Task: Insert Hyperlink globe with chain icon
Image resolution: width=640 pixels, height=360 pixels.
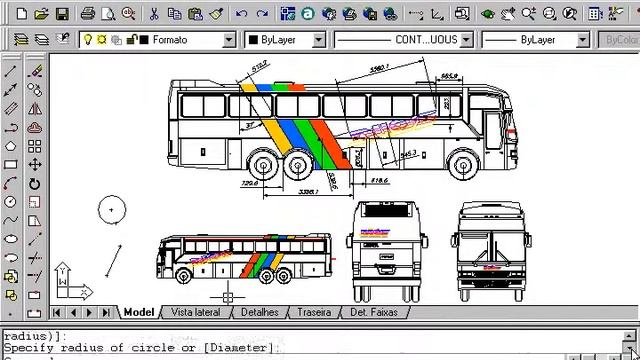Action: (x=390, y=14)
